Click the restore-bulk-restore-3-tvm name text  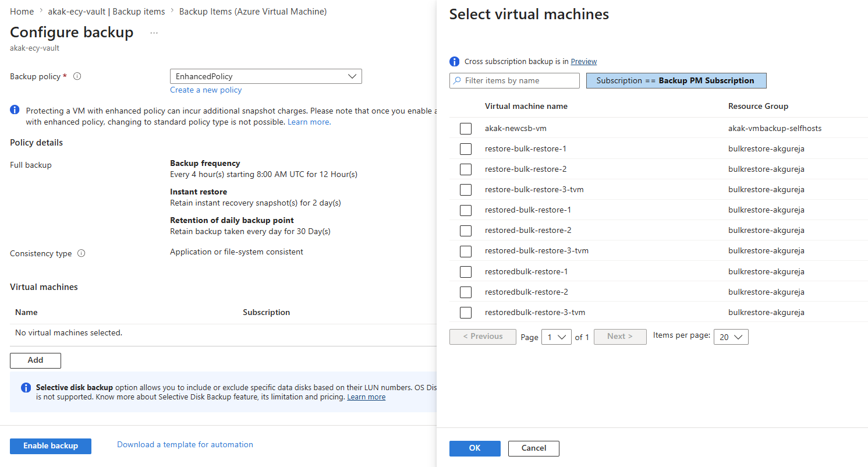click(534, 189)
